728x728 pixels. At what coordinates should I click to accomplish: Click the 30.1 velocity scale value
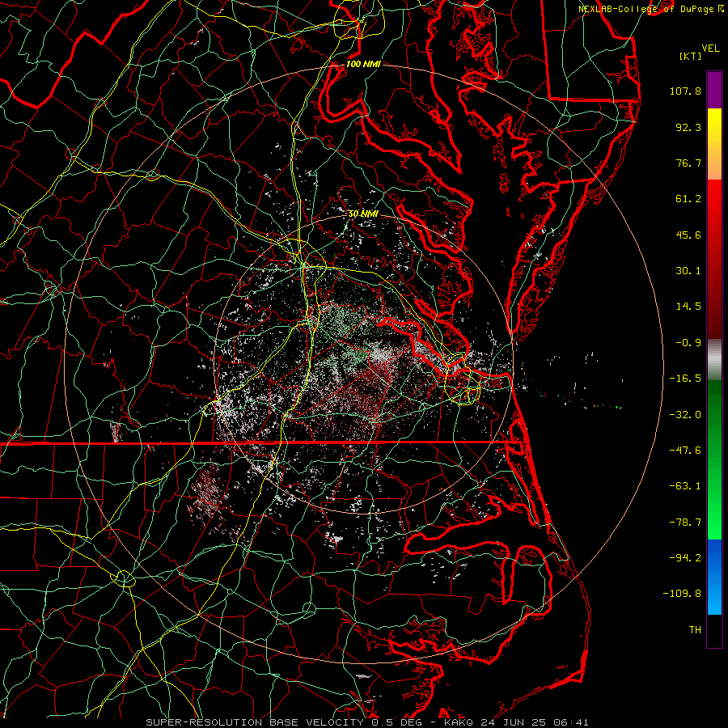click(x=688, y=271)
